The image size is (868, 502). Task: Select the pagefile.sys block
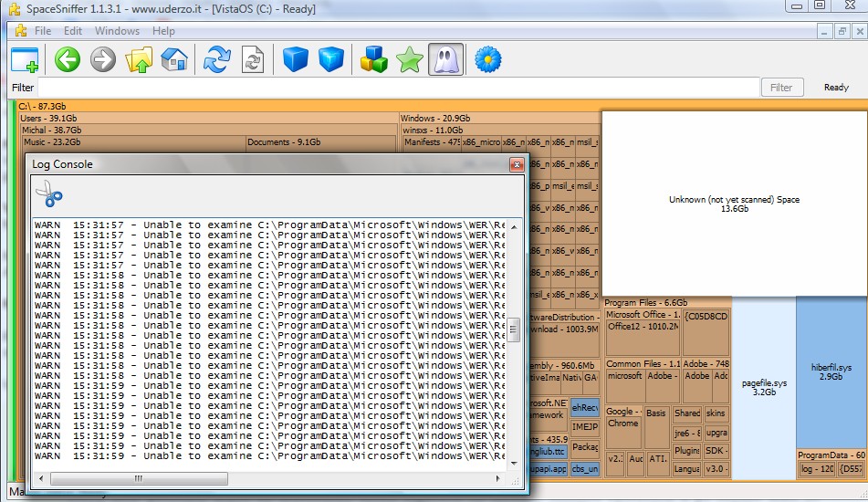(x=763, y=387)
